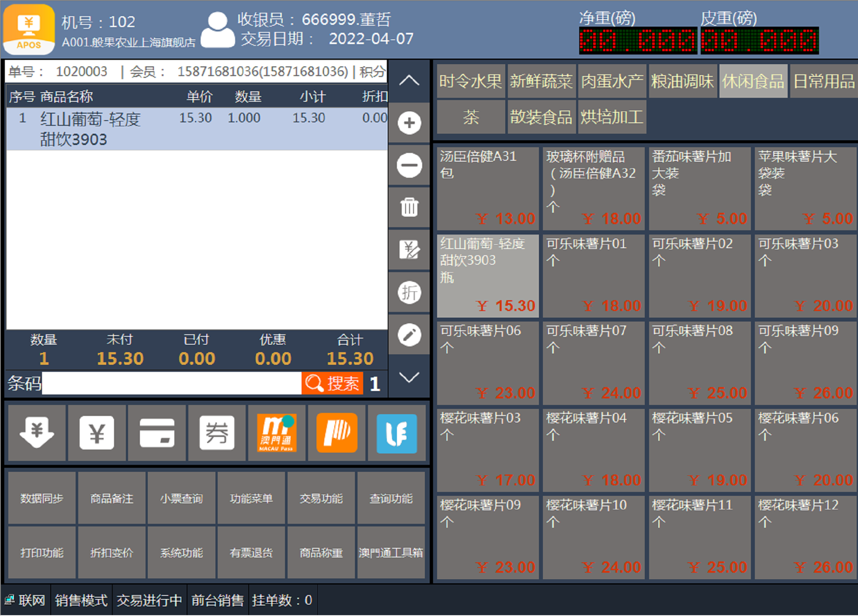Click the 折 discount icon
This screenshot has width=858, height=616.
click(x=409, y=292)
